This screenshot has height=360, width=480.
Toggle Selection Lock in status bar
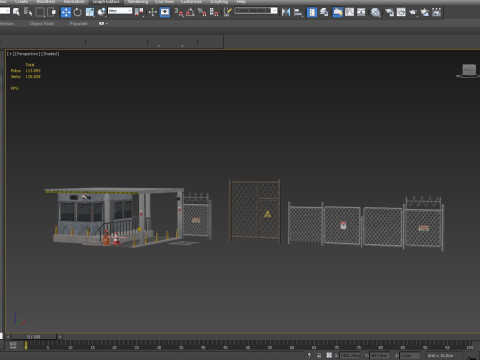[x=319, y=355]
